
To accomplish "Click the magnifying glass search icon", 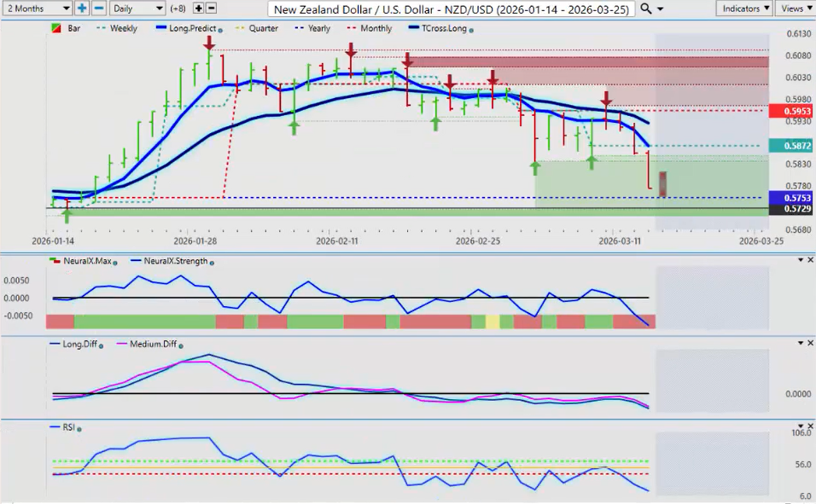I will coord(646,8).
